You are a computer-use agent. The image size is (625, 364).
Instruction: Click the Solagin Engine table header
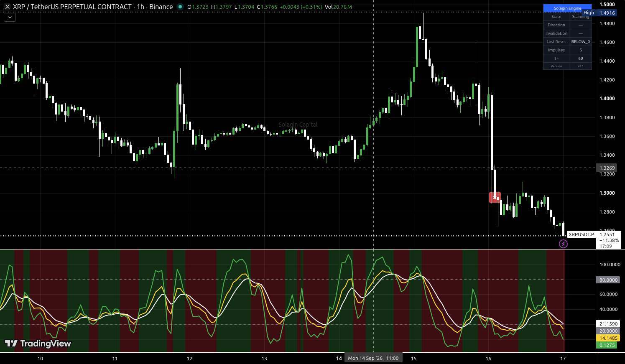pyautogui.click(x=567, y=8)
